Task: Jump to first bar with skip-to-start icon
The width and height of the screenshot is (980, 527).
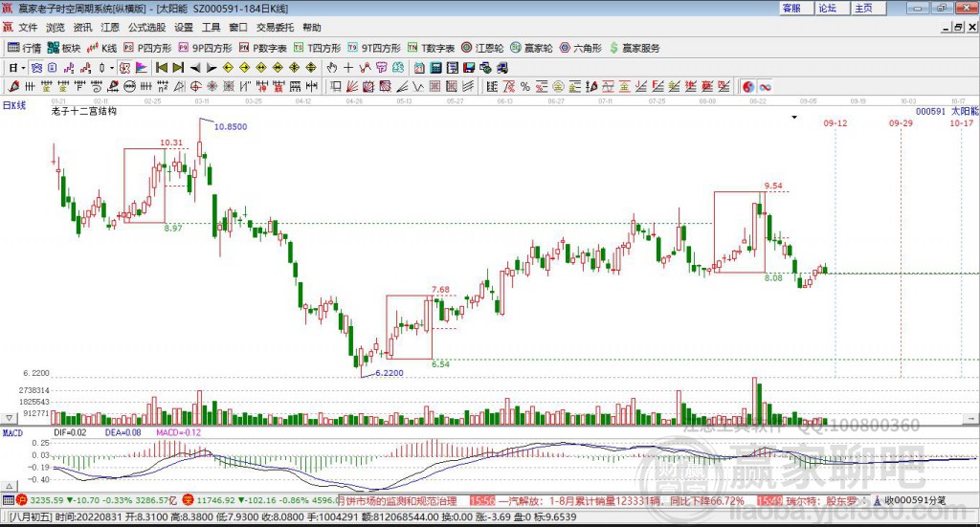Action: click(x=162, y=68)
